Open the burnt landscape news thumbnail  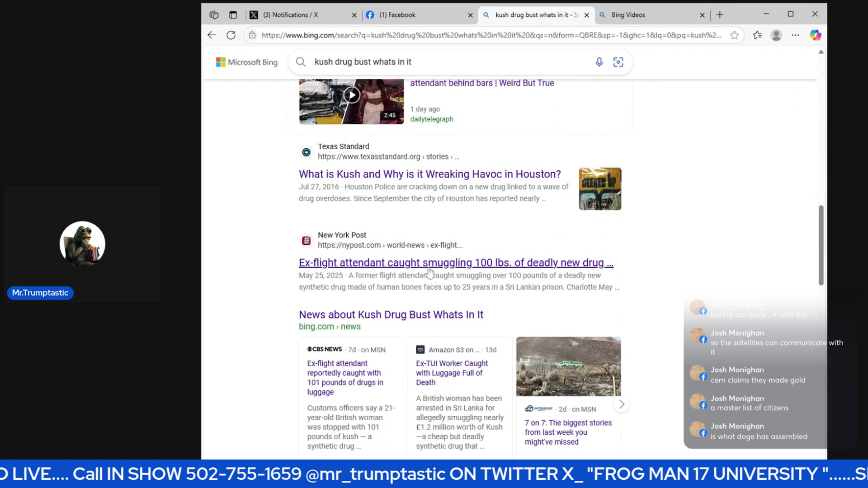point(568,366)
